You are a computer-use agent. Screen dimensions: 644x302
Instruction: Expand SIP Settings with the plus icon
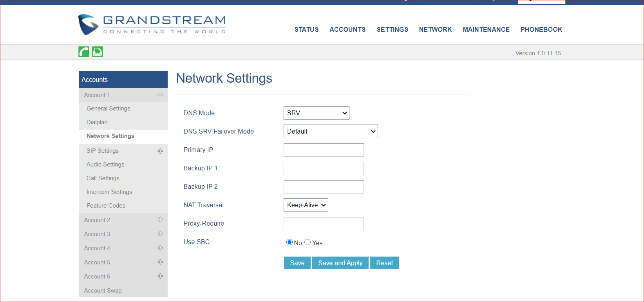click(x=160, y=151)
